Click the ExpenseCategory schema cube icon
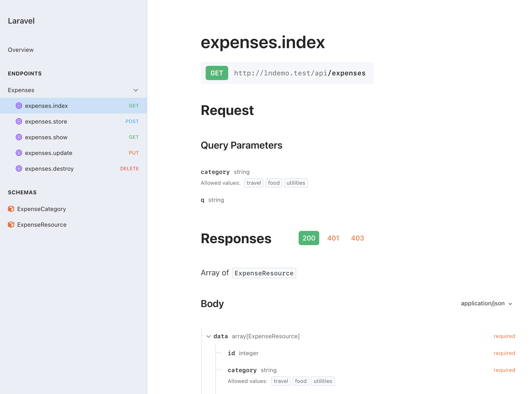This screenshot has width=532, height=394. pyautogui.click(x=11, y=209)
